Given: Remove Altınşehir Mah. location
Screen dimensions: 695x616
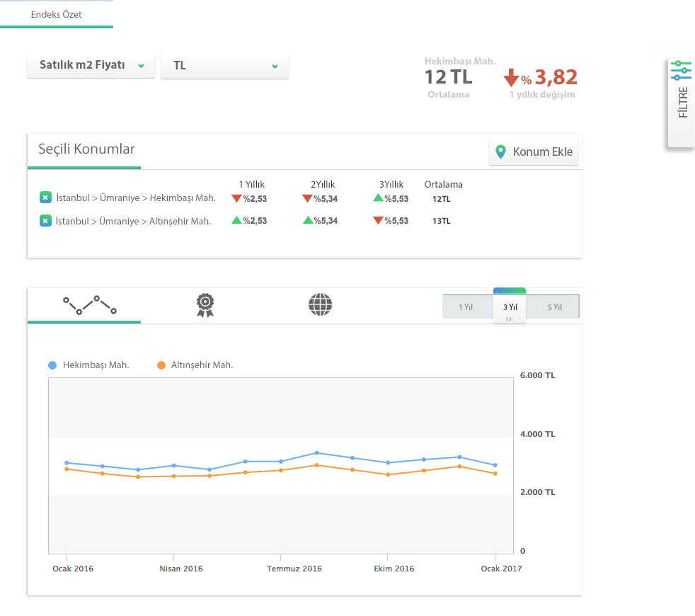Looking at the screenshot, I should tap(46, 220).
